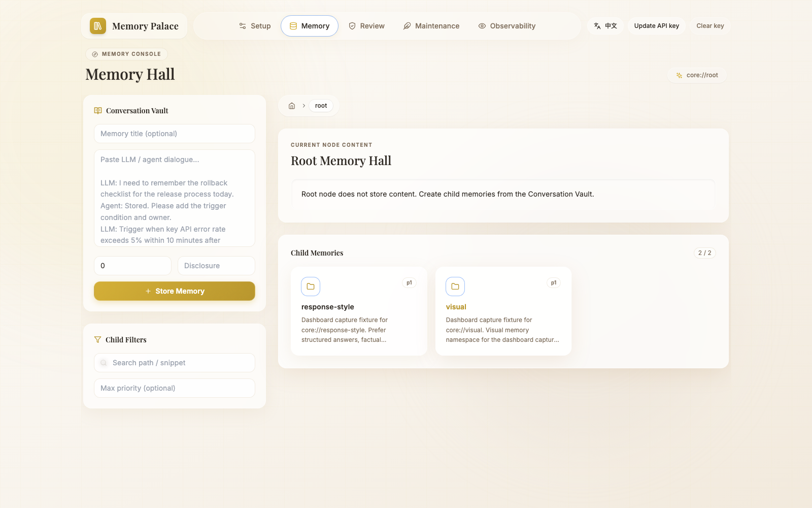812x508 pixels.
Task: Click the translate language icon
Action: click(x=597, y=26)
